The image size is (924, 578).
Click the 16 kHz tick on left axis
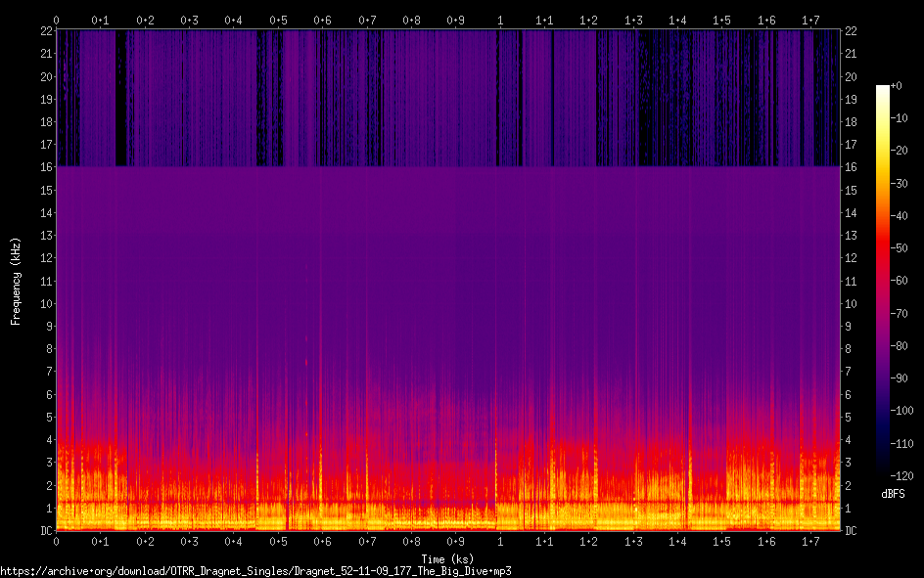(47, 167)
